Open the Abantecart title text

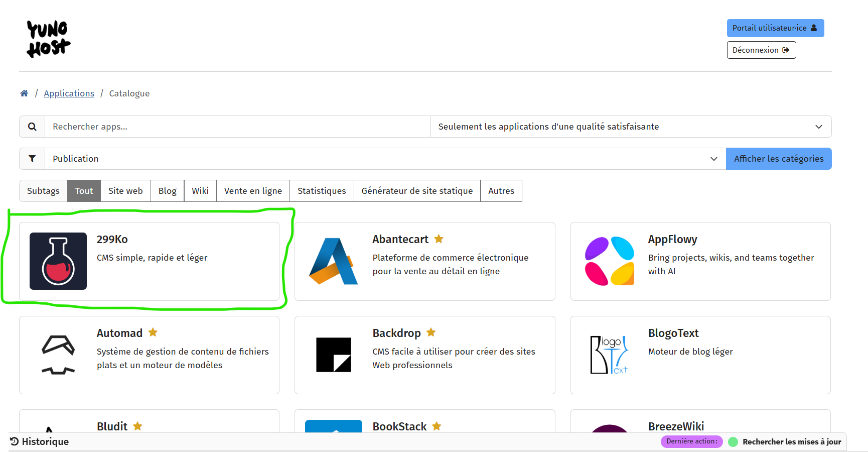(400, 239)
